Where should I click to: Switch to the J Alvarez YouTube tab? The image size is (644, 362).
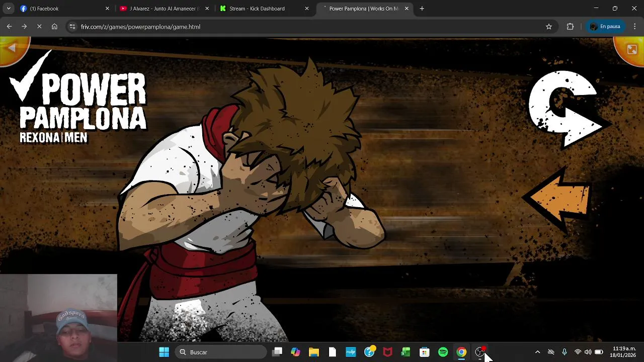pyautogui.click(x=164, y=9)
